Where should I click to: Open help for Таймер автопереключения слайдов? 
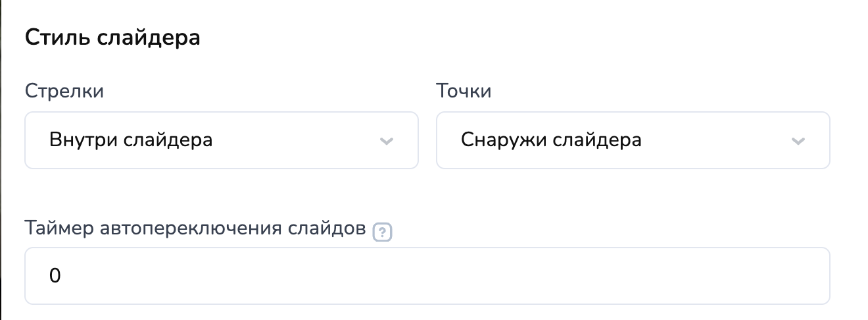pyautogui.click(x=382, y=233)
